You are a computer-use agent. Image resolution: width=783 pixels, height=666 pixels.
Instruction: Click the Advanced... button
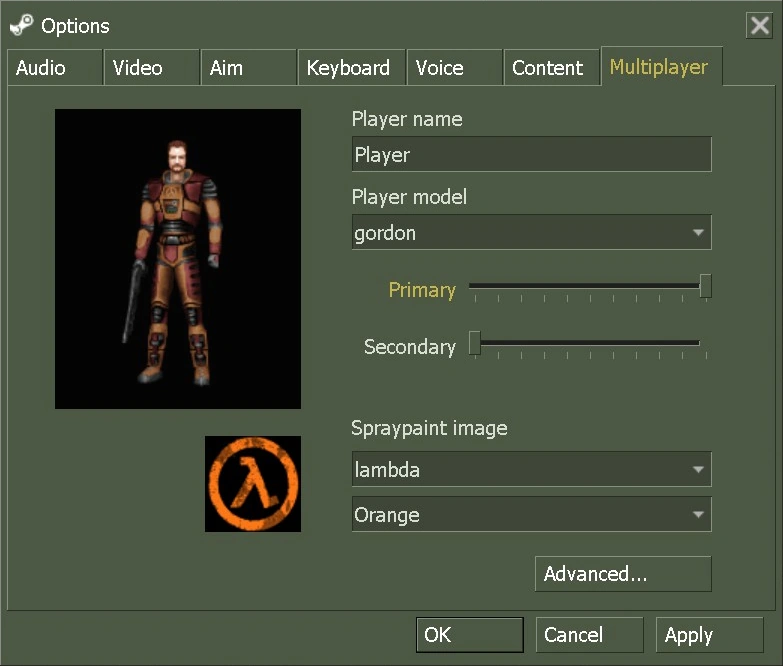(x=623, y=574)
